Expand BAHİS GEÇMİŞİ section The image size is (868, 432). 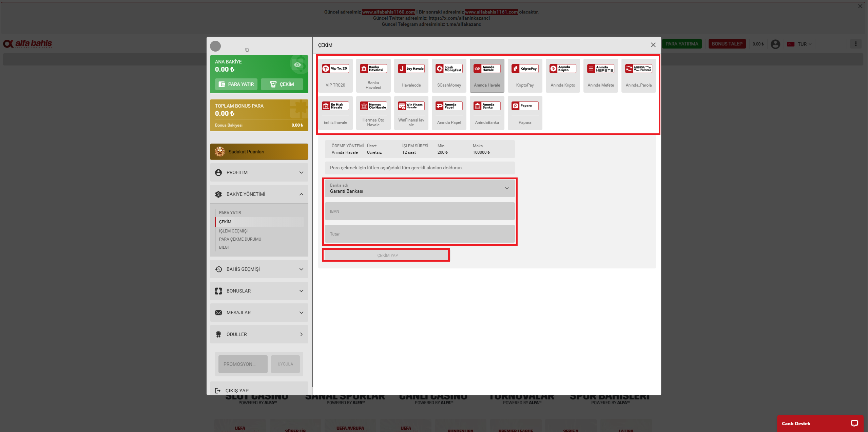[259, 269]
